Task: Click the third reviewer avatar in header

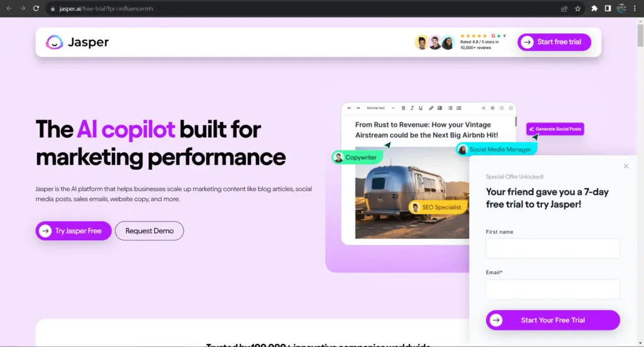Action: [448, 42]
